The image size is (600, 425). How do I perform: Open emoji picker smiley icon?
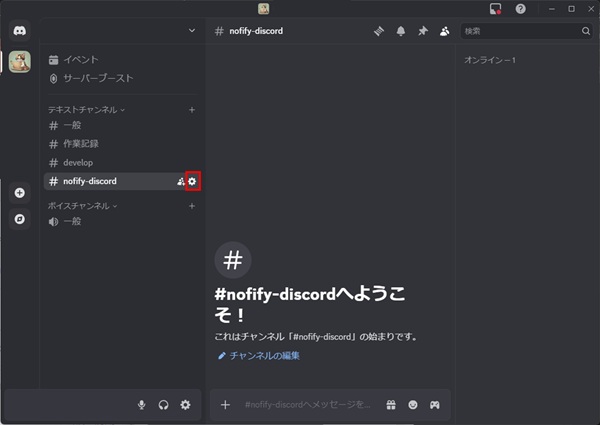pyautogui.click(x=412, y=405)
